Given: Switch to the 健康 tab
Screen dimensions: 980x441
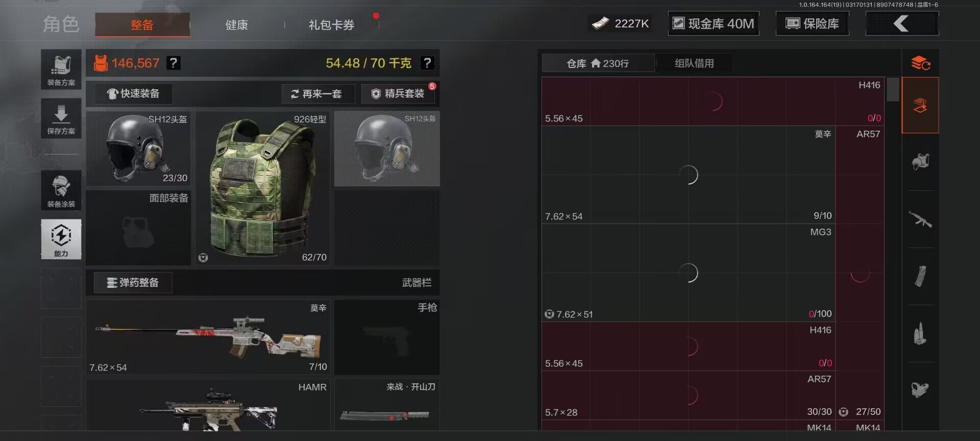Looking at the screenshot, I should (237, 24).
